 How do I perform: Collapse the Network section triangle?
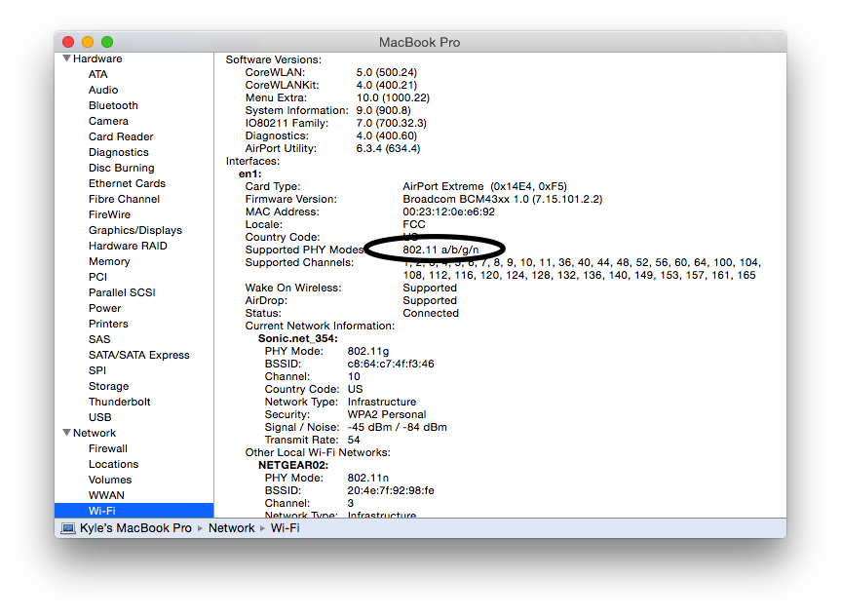click(x=66, y=433)
